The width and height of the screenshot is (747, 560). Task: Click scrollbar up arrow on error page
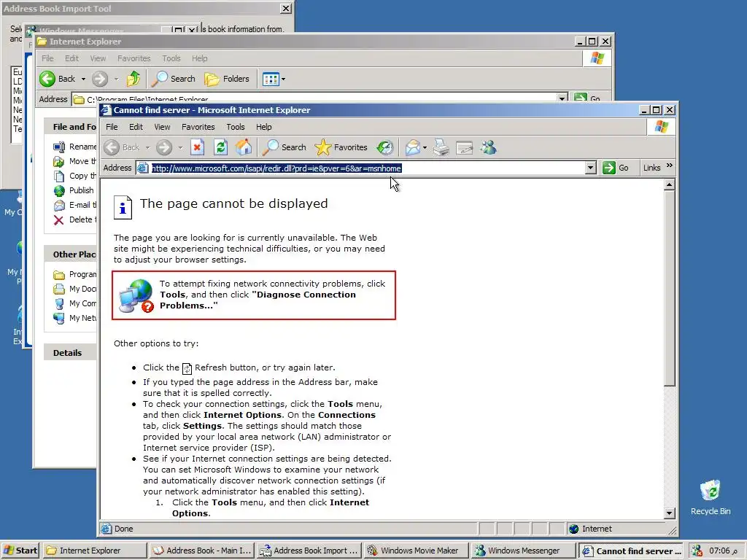click(x=670, y=184)
